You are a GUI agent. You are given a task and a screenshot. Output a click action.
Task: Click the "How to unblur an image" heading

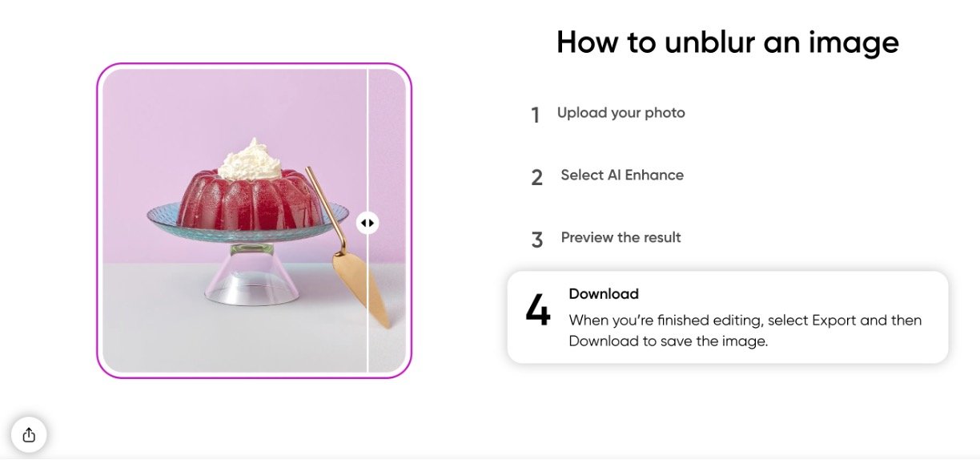[728, 42]
